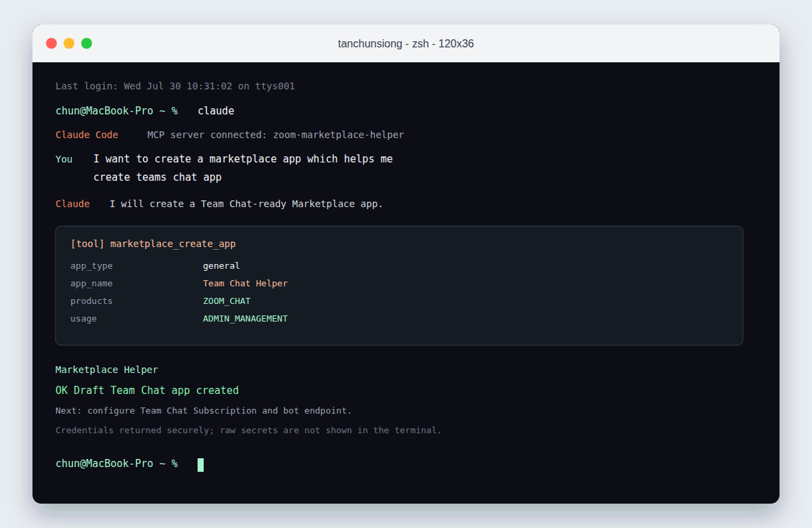Viewport: 812px width, 528px height.
Task: Click the first 'chun@MacBook-Pro ~ %' prompt
Action: (x=116, y=110)
